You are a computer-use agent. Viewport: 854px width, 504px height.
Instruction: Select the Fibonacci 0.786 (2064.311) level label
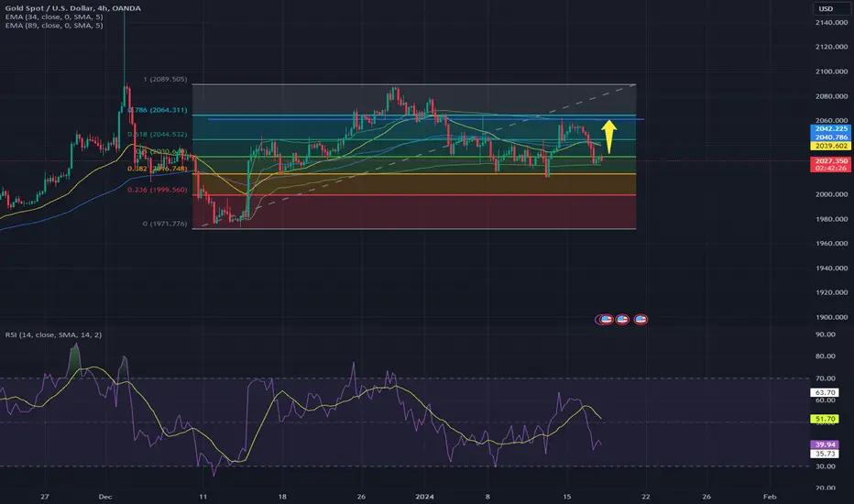click(x=158, y=110)
